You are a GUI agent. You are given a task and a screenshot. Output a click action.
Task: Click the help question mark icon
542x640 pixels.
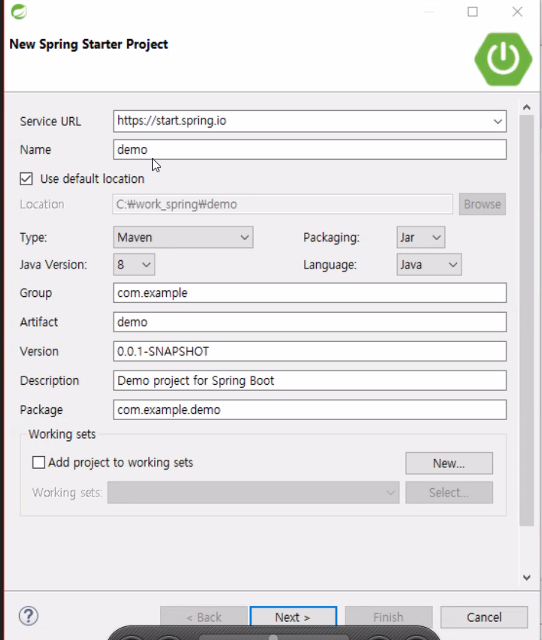[29, 616]
